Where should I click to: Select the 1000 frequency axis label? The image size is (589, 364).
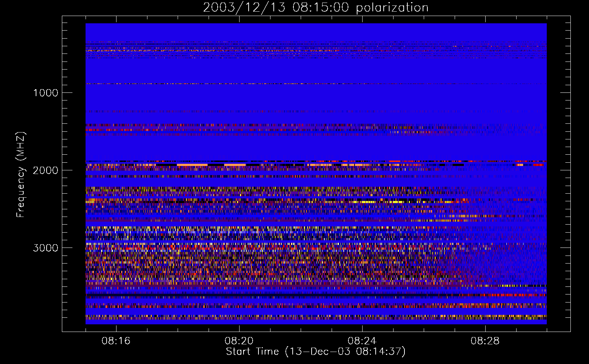click(46, 93)
